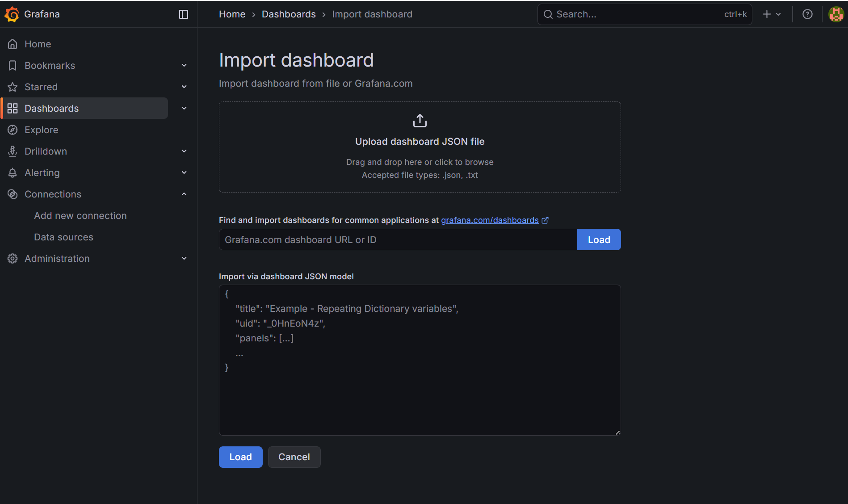
Task: Click the Bookmarks icon in sidebar
Action: 13,66
